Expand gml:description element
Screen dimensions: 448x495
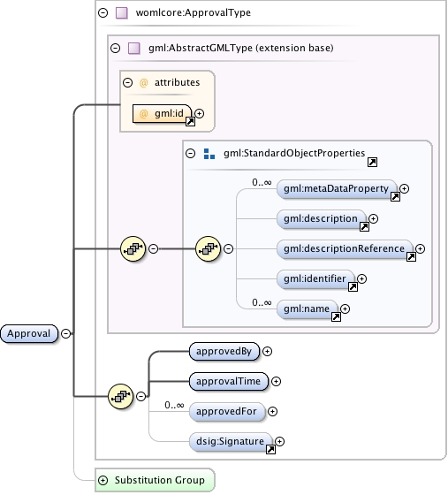tap(373, 219)
